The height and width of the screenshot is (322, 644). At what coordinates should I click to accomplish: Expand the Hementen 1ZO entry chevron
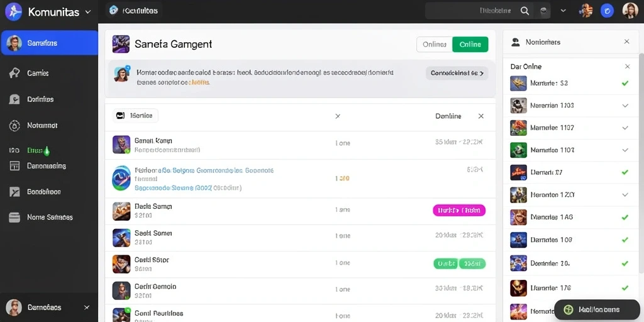pos(625,195)
